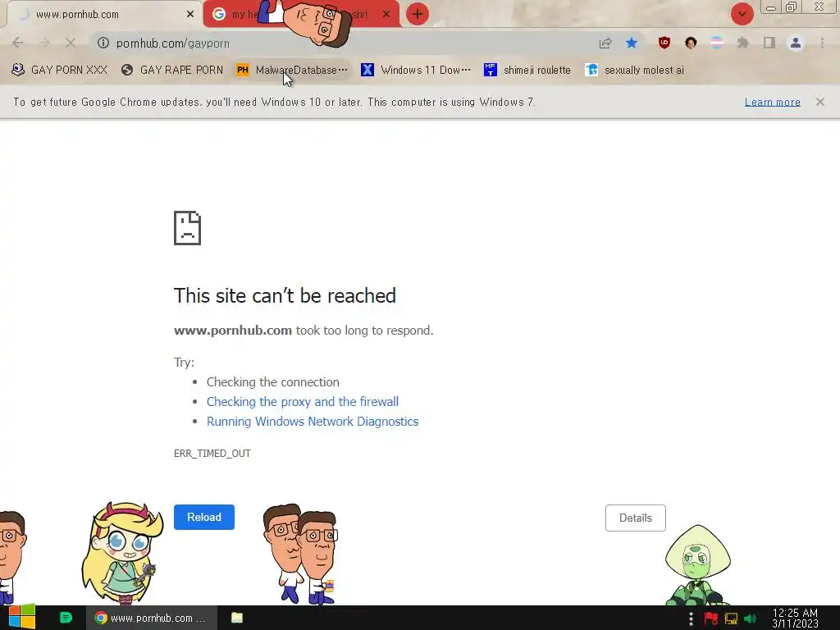The height and width of the screenshot is (630, 840).
Task: Open the red flag Action Center icon
Action: coord(711,619)
